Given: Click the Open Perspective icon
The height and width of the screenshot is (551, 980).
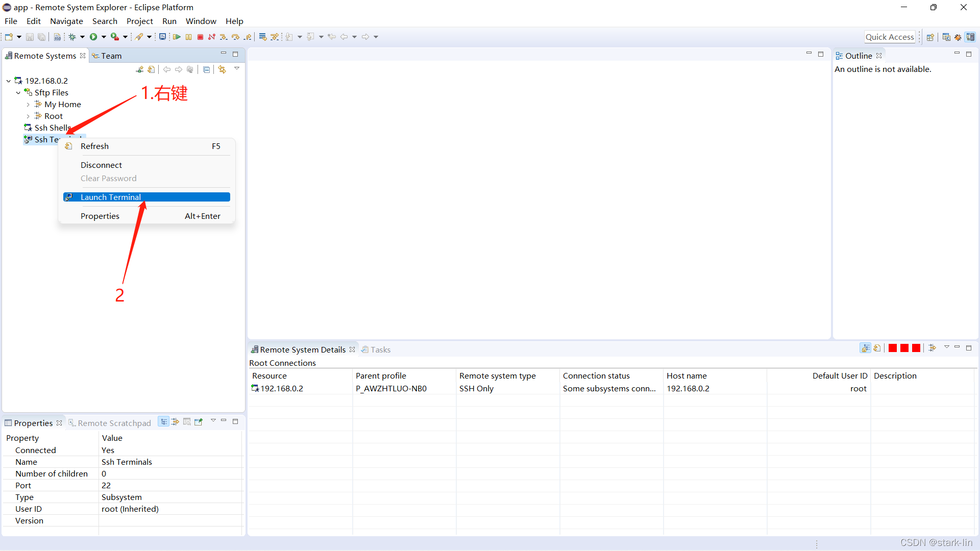Looking at the screenshot, I should click(x=930, y=37).
